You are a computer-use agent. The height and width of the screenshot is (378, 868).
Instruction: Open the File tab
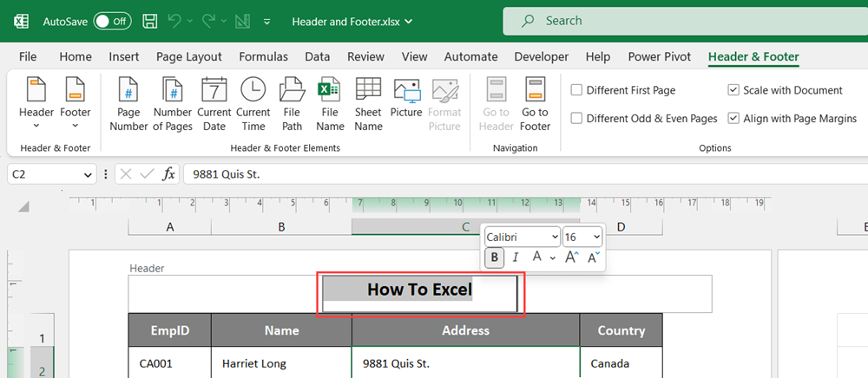pos(28,56)
